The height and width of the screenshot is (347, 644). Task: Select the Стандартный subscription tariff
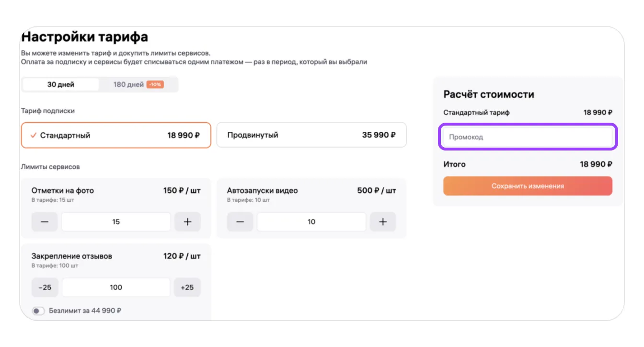115,135
